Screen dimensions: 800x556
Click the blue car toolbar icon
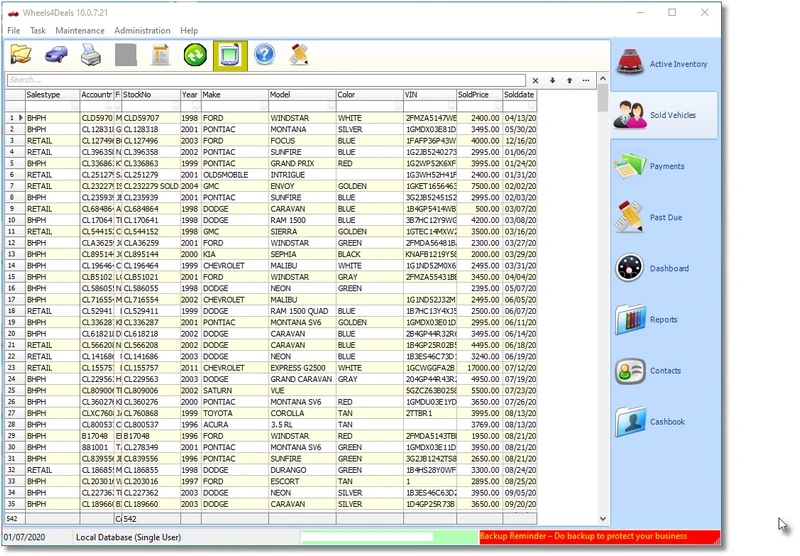(x=58, y=55)
